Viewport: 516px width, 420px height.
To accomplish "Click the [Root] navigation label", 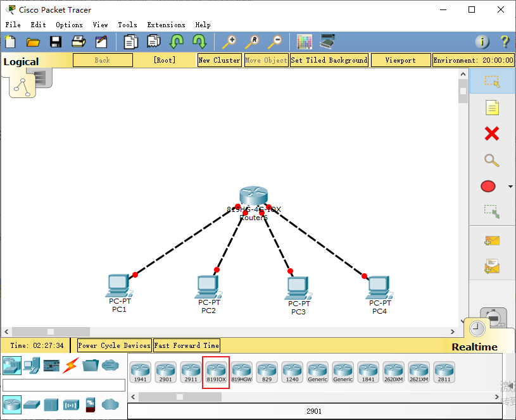I will pyautogui.click(x=165, y=60).
